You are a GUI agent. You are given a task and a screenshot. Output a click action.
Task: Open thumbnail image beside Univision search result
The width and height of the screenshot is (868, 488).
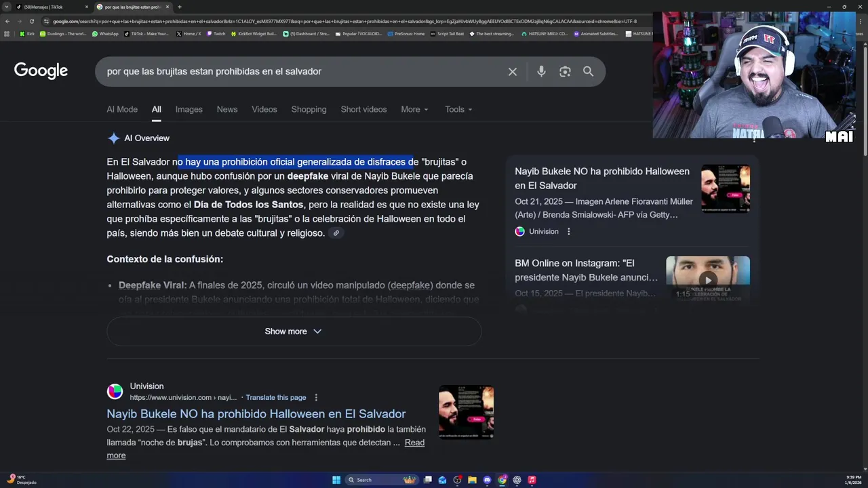pyautogui.click(x=467, y=412)
